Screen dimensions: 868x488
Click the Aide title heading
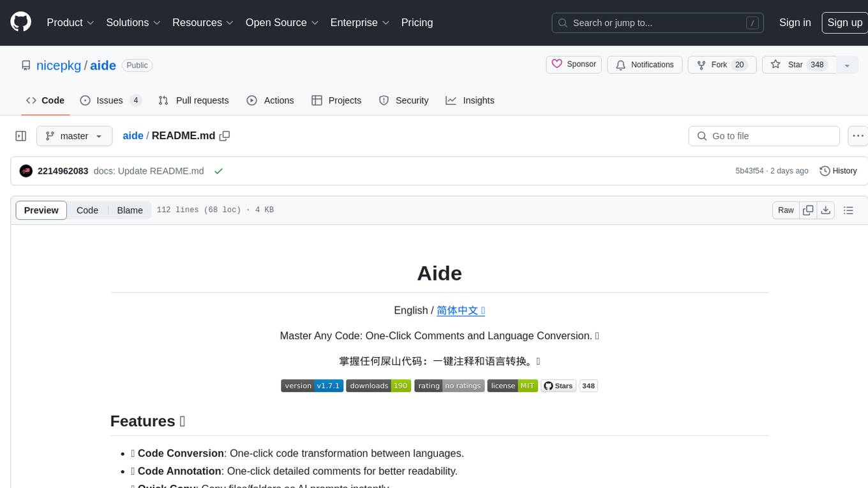(440, 273)
